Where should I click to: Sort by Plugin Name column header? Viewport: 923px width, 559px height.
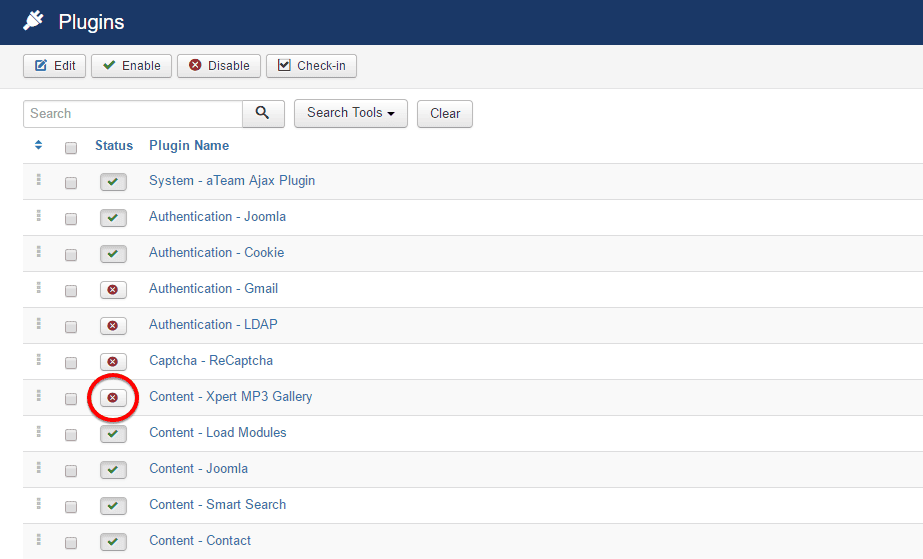189,146
